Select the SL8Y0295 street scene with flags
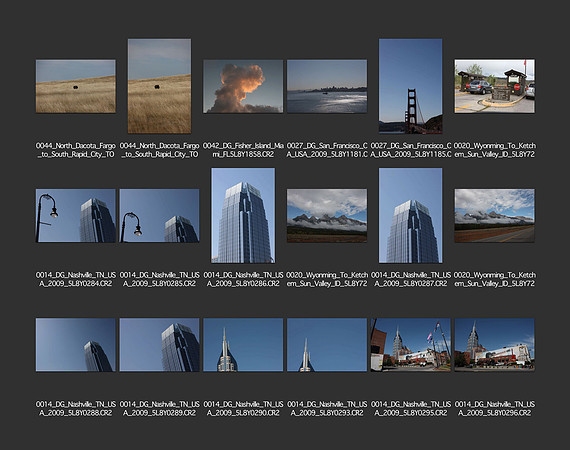 pyautogui.click(x=410, y=345)
